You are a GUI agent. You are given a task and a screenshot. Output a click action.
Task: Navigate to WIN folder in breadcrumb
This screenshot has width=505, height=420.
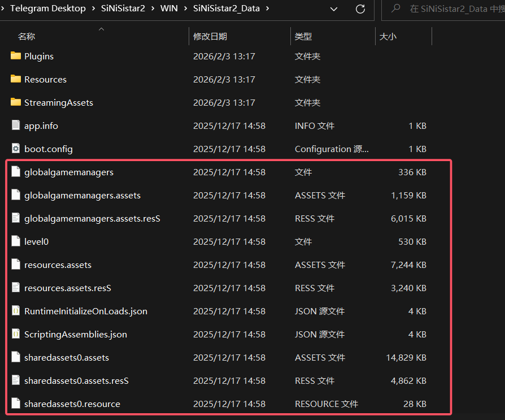[x=169, y=8]
